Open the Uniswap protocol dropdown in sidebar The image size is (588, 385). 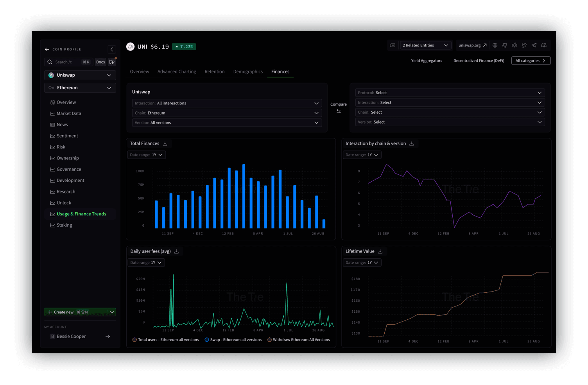point(80,75)
